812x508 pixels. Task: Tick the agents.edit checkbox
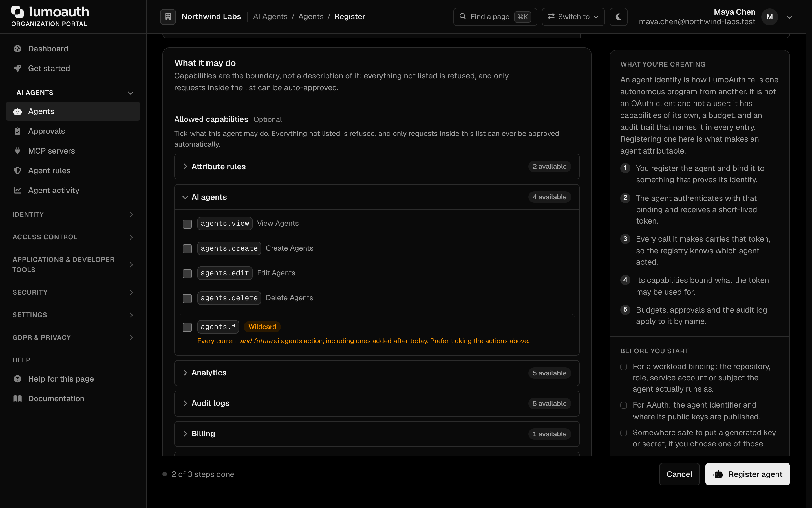pos(187,273)
